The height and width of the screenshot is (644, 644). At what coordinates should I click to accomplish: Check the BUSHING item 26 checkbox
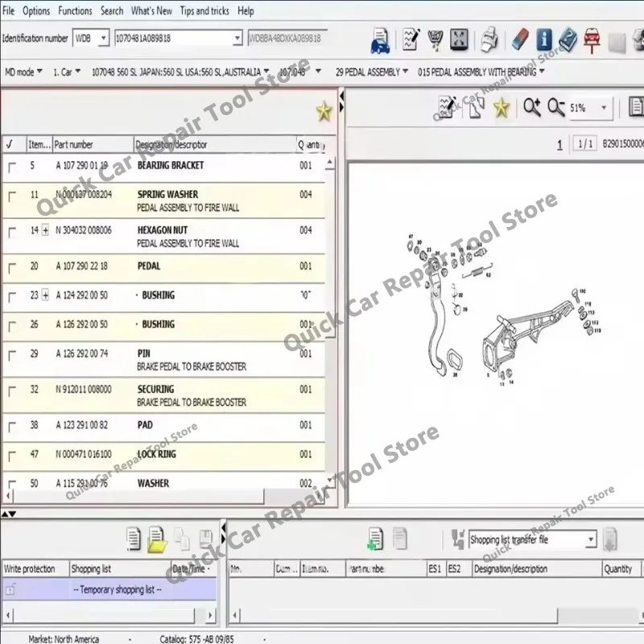coord(12,327)
